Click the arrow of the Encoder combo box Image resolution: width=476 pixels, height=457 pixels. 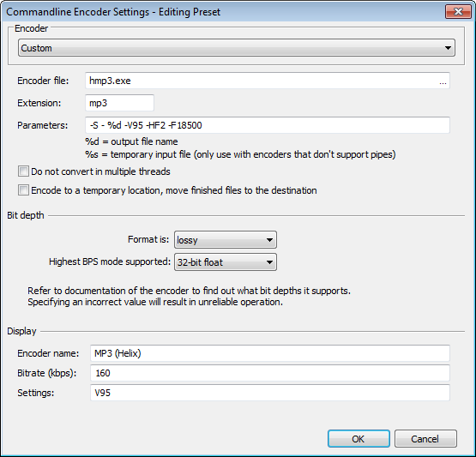[x=448, y=48]
